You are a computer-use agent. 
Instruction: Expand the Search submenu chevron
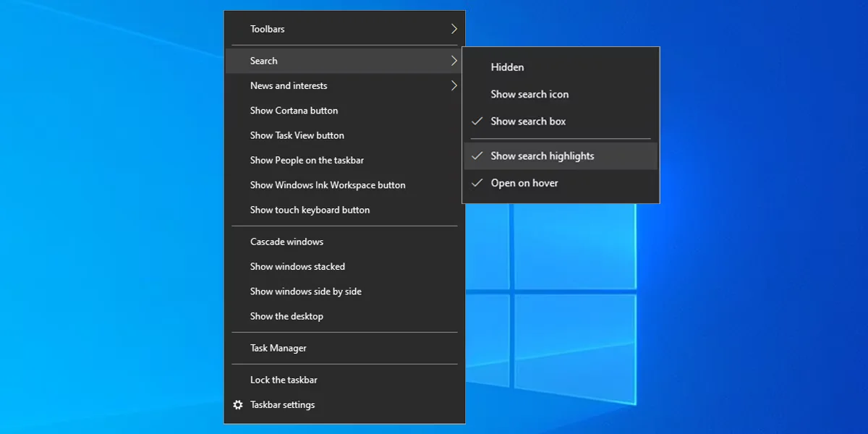tap(454, 61)
